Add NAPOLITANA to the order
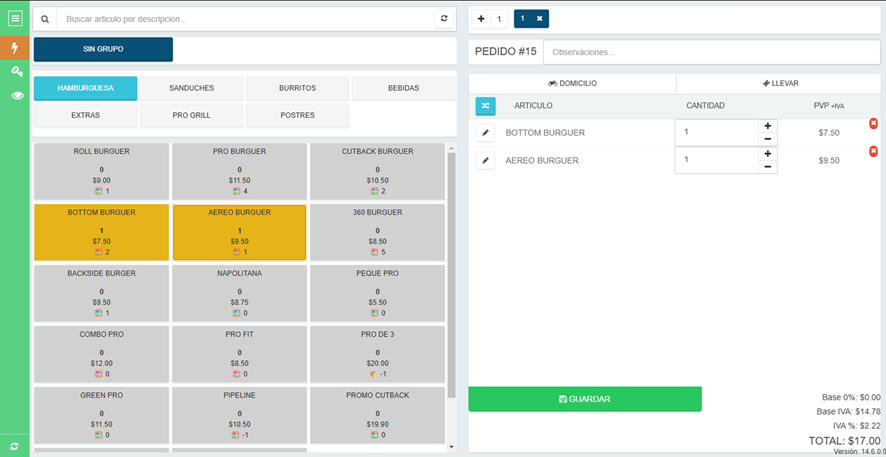 [x=240, y=293]
